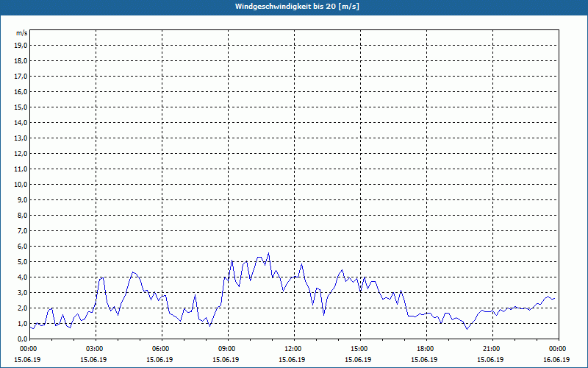Select the 15:00 time label
This screenshot has height=368, width=588.
click(x=360, y=349)
